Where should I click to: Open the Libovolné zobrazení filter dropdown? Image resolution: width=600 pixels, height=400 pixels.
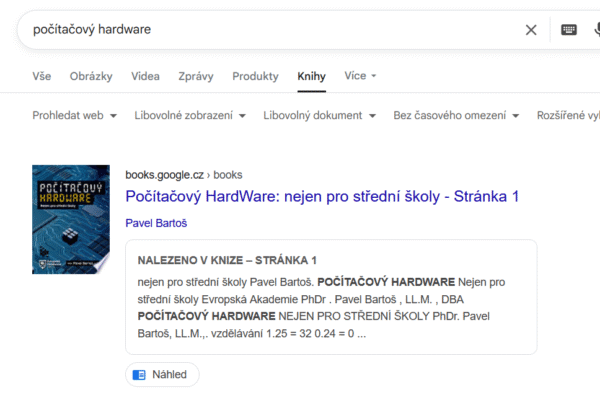[x=190, y=115]
